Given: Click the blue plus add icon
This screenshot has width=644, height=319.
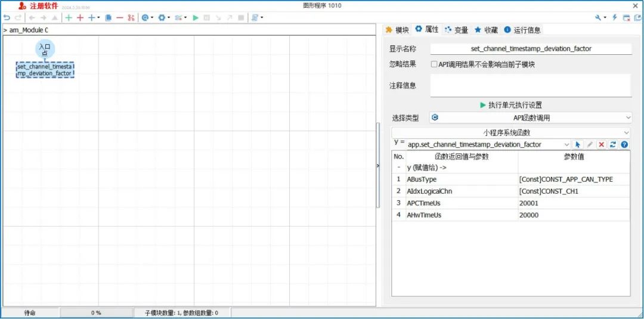Looking at the screenshot, I should (92, 18).
